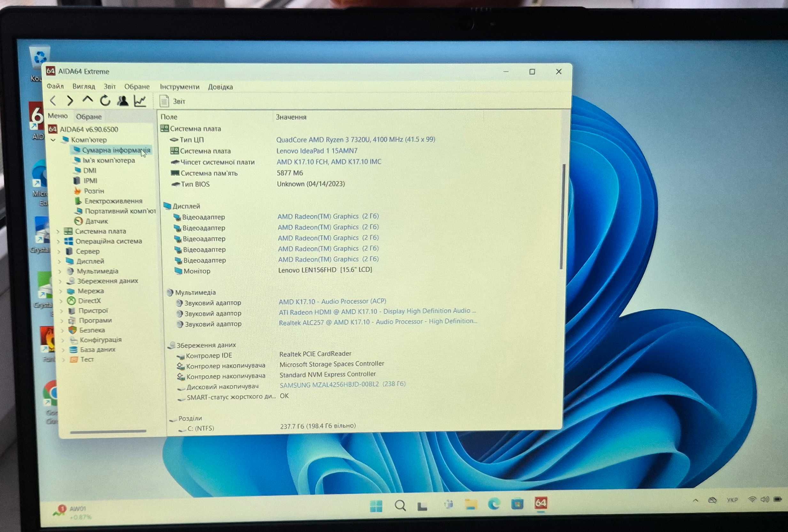
Task: Click the УКР language indicator
Action: point(732,500)
